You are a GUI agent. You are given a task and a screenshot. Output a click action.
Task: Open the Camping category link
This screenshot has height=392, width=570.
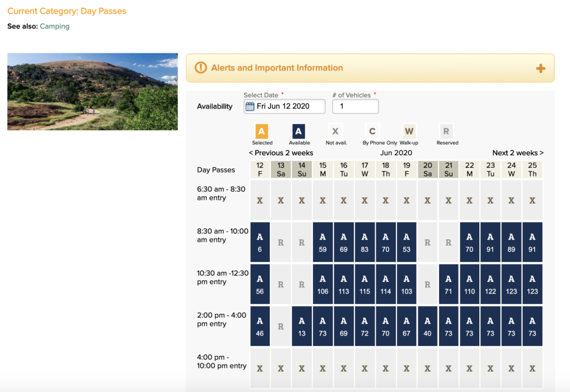click(x=55, y=26)
